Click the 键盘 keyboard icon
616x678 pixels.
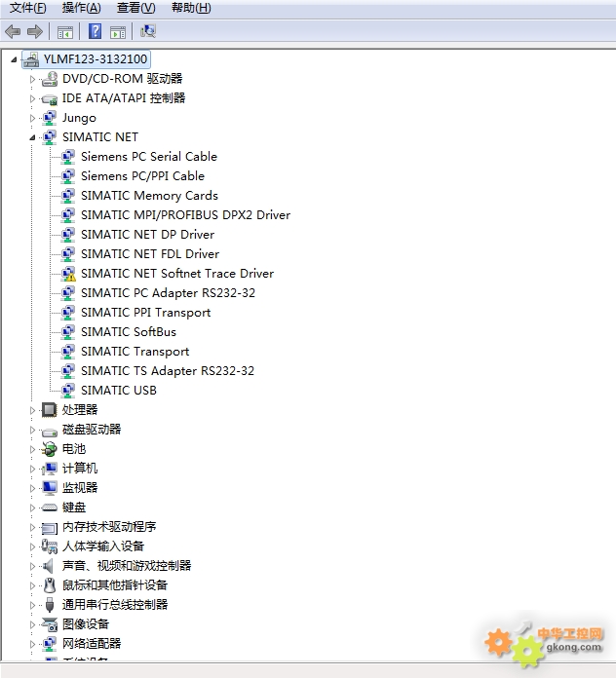50,508
